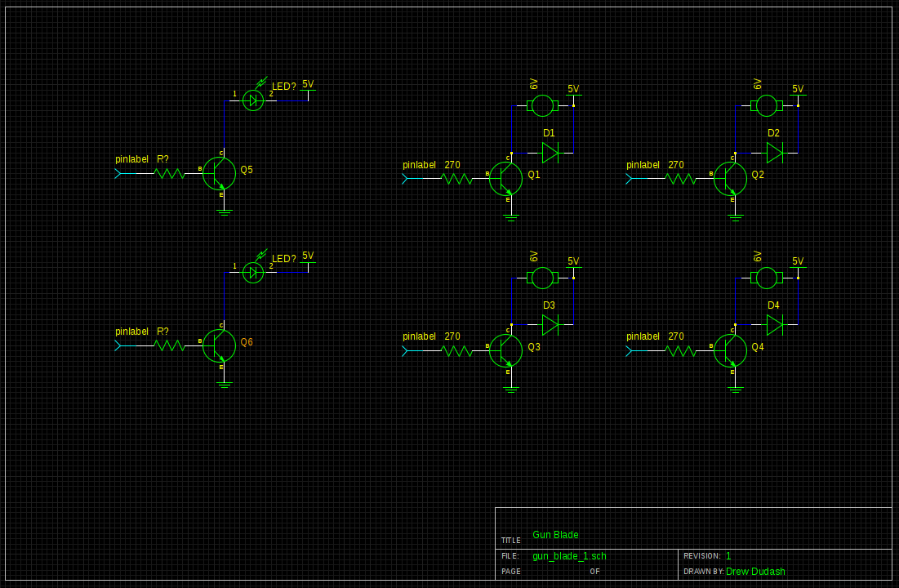Click the orange Q6 reference label
This screenshot has height=588, width=899.
[247, 342]
